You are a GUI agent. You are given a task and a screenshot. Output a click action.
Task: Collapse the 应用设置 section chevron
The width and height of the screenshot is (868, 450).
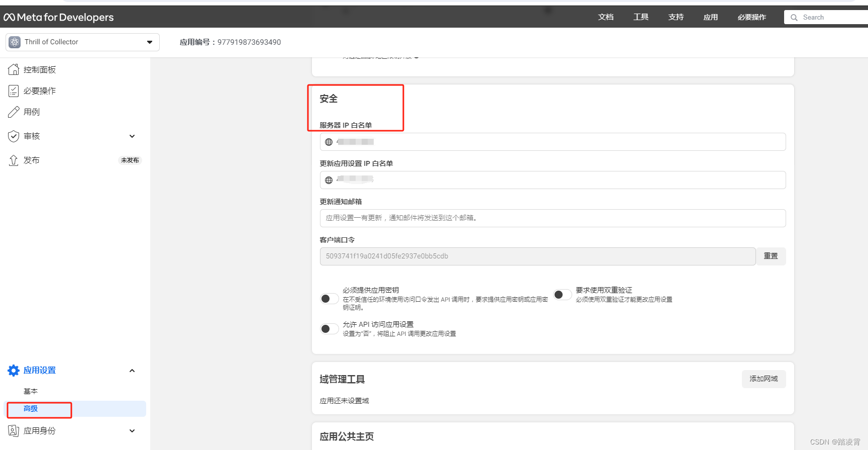pos(132,371)
